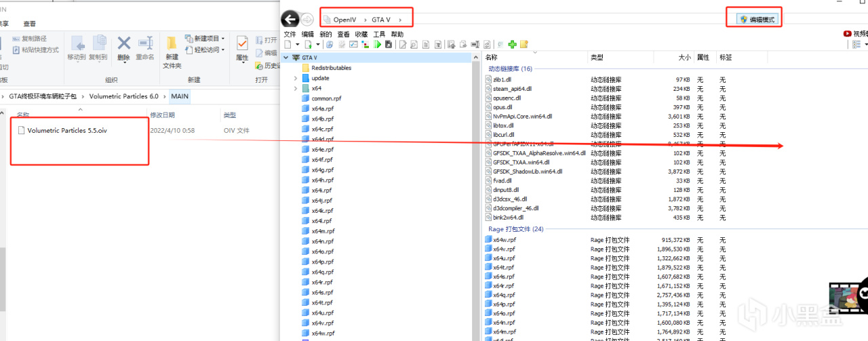The image size is (868, 341).
Task: Click the green plus toolbar icon
Action: tap(512, 44)
